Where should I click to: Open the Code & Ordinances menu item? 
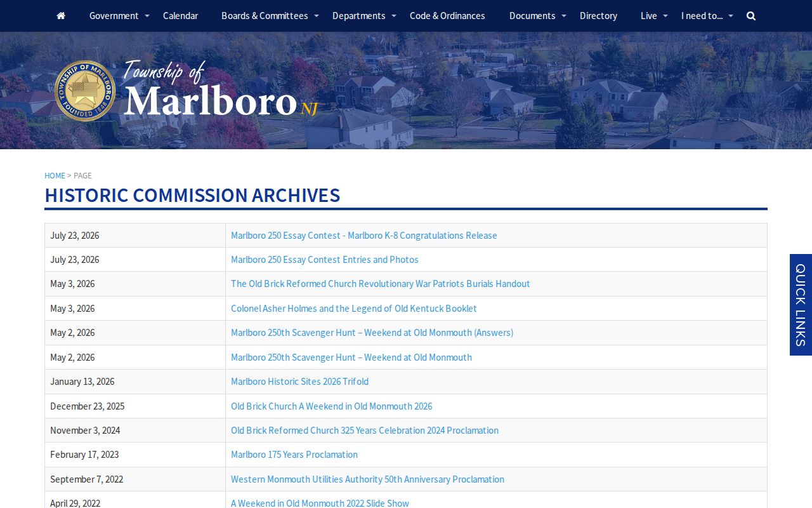click(447, 16)
